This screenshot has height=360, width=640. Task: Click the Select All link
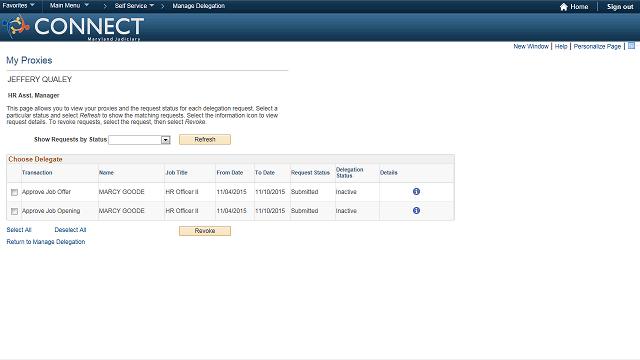19,230
